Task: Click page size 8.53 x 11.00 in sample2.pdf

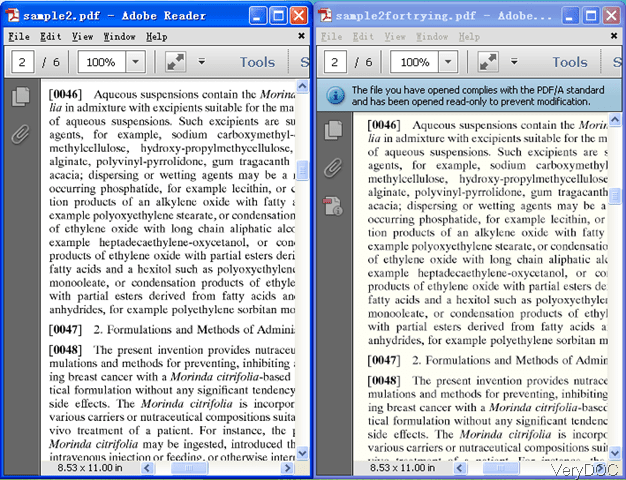Action: 90,468
